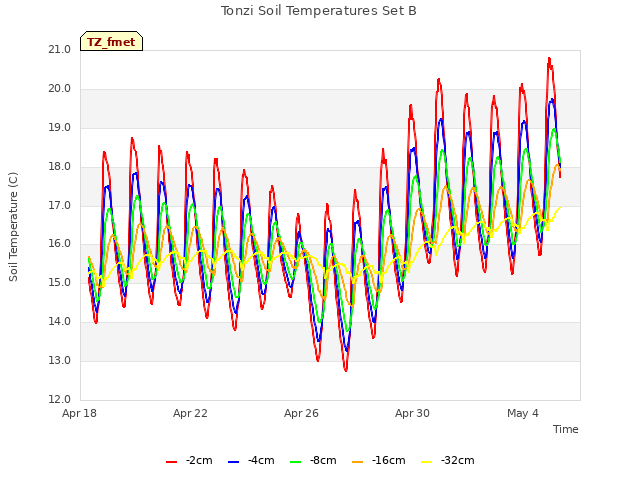Viewport: 640px width, 480px height.
Task: Click the chart title Tonzi Soil Temperatures Set B
Action: (x=318, y=11)
